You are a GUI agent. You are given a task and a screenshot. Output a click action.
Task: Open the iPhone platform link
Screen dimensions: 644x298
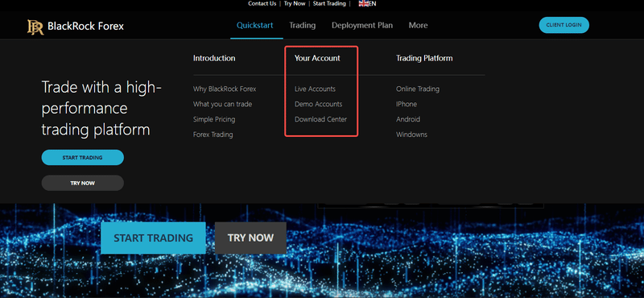(x=407, y=104)
